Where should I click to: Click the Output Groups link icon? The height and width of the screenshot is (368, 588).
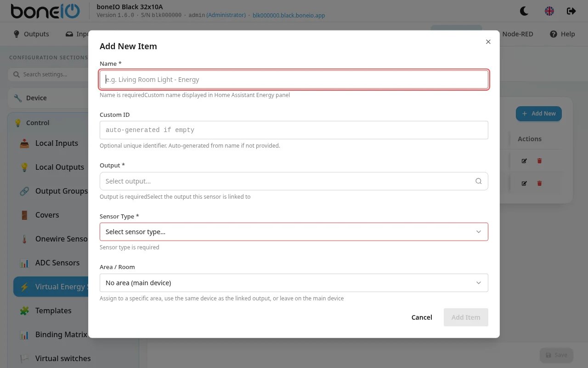click(x=24, y=191)
